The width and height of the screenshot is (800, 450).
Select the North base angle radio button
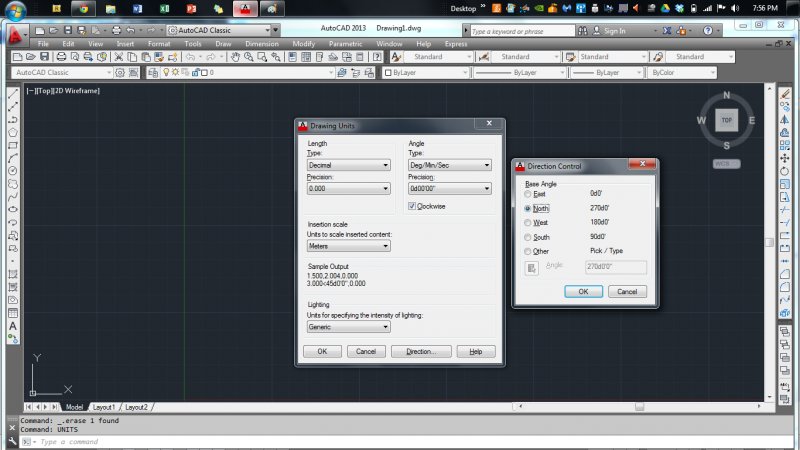(528, 208)
